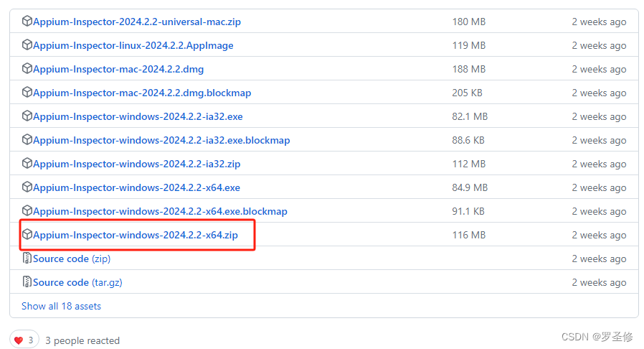Expand Show all 18 assets

pos(61,306)
